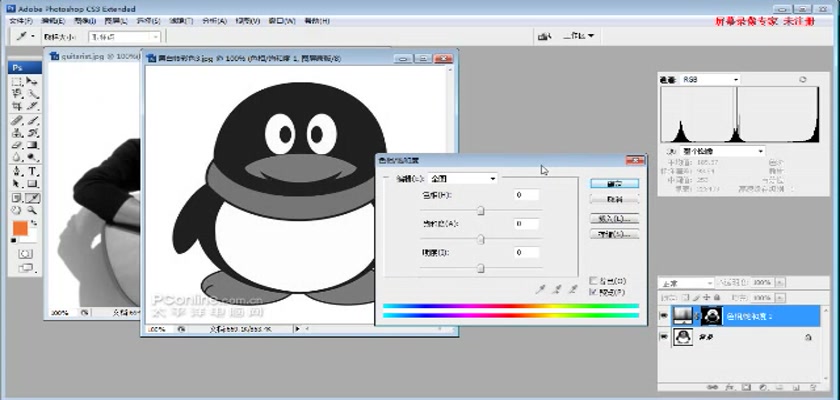Open the Layer menu

tap(116, 21)
